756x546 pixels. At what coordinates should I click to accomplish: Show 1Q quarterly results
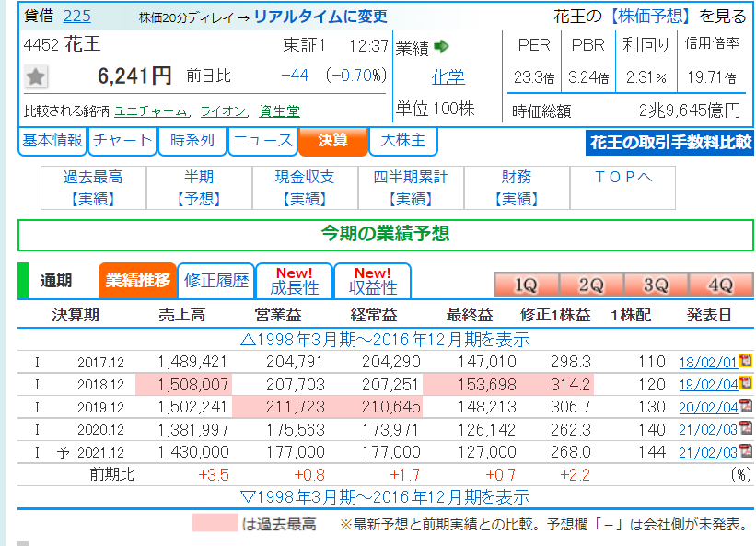tap(527, 285)
